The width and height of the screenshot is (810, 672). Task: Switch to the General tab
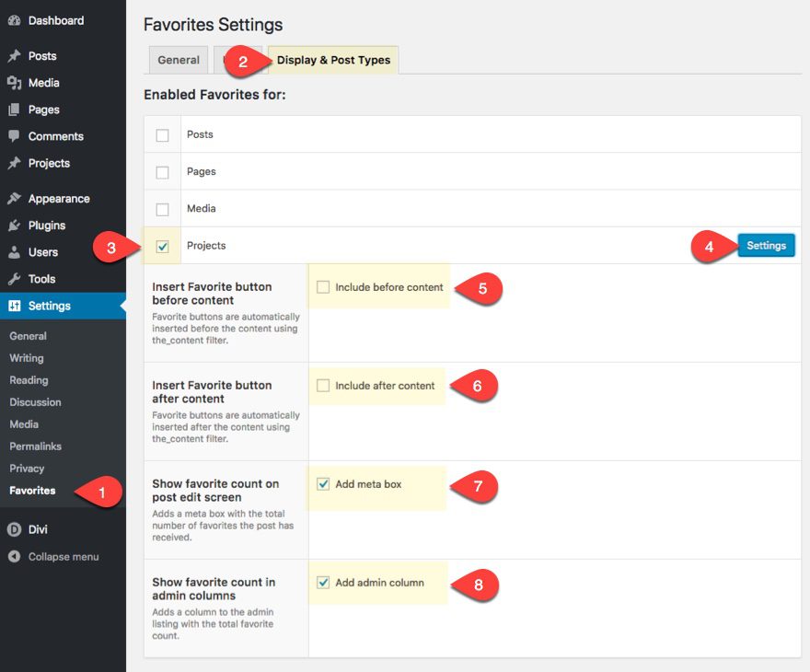pyautogui.click(x=179, y=60)
